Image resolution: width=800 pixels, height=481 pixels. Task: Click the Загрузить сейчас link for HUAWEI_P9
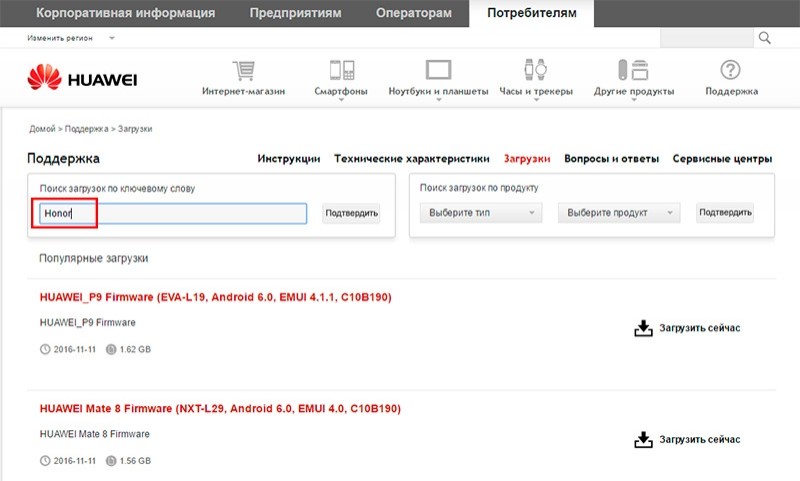699,328
